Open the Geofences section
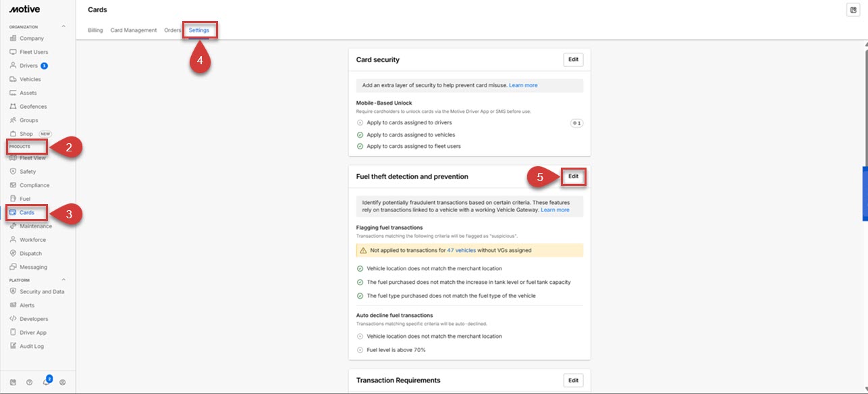 pyautogui.click(x=32, y=107)
